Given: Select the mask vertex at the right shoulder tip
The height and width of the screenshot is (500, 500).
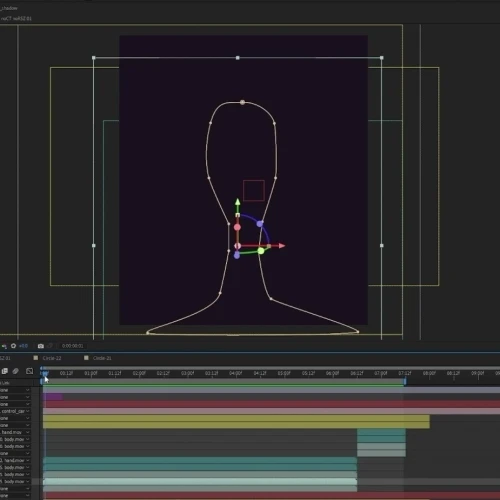Looking at the screenshot, I should (358, 332).
